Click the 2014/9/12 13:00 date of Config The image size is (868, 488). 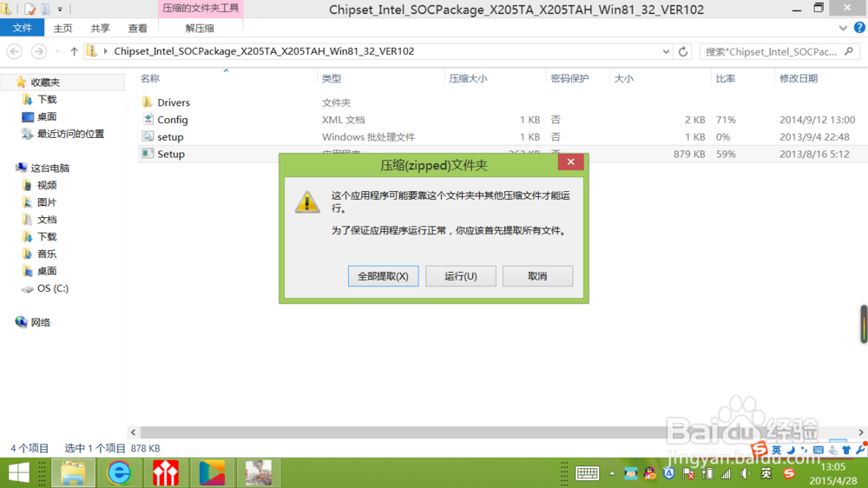pyautogui.click(x=817, y=120)
